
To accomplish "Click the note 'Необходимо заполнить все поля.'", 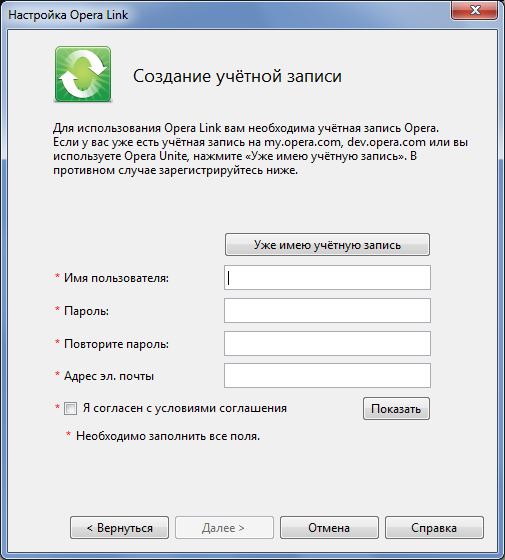I will click(x=168, y=436).
